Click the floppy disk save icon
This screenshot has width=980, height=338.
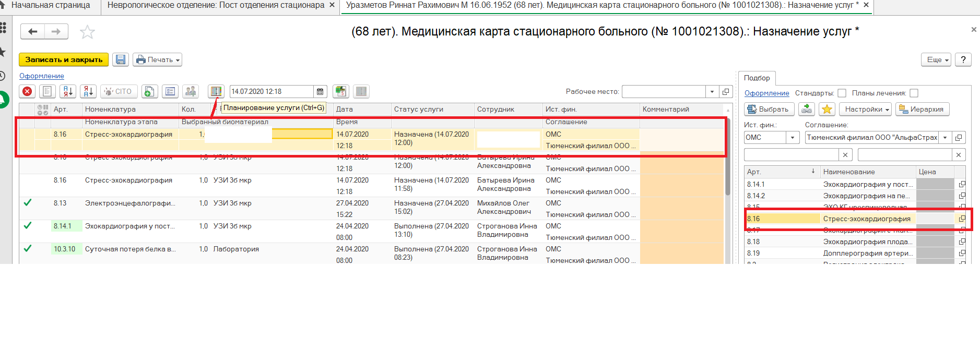point(121,59)
